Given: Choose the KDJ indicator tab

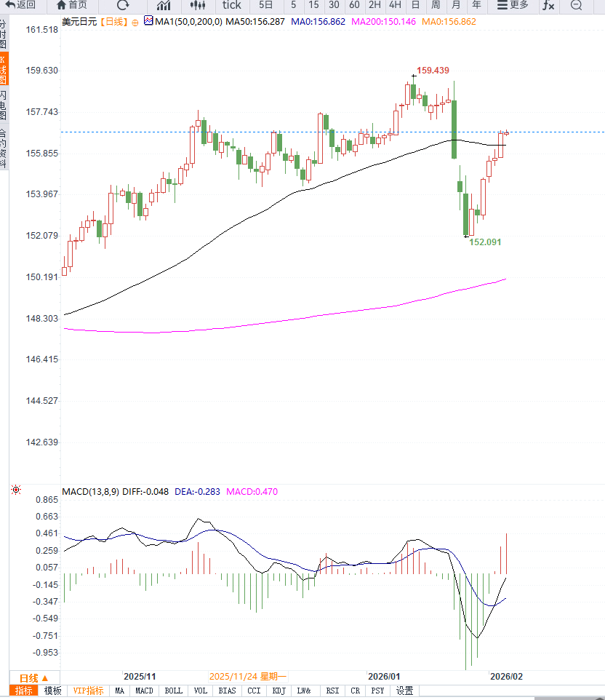Looking at the screenshot, I should (279, 691).
